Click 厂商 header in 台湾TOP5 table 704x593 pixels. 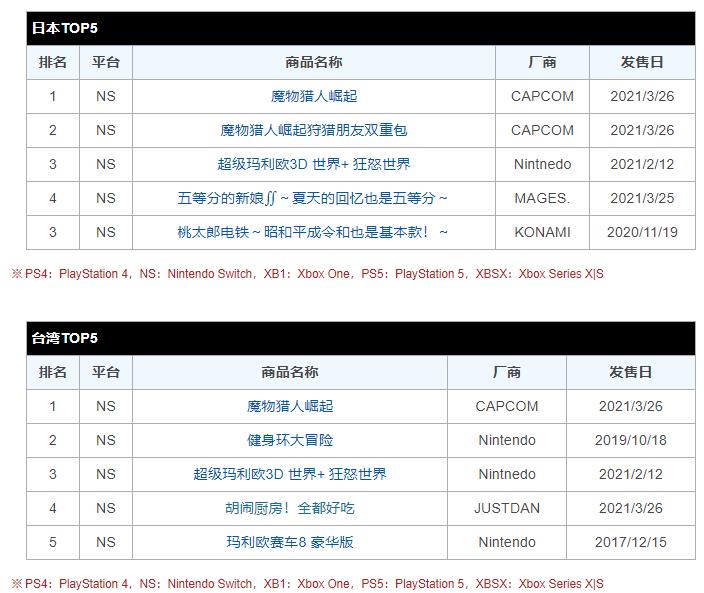pos(506,372)
